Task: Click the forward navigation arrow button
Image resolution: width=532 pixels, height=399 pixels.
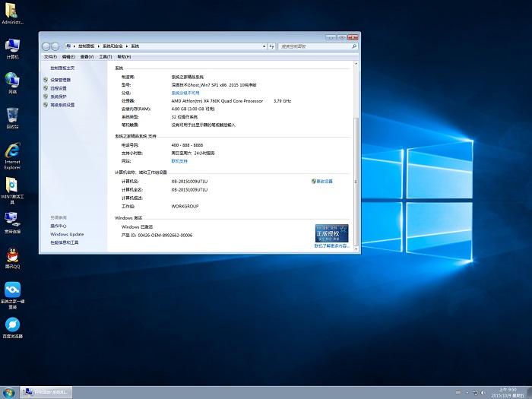Action: point(55,46)
